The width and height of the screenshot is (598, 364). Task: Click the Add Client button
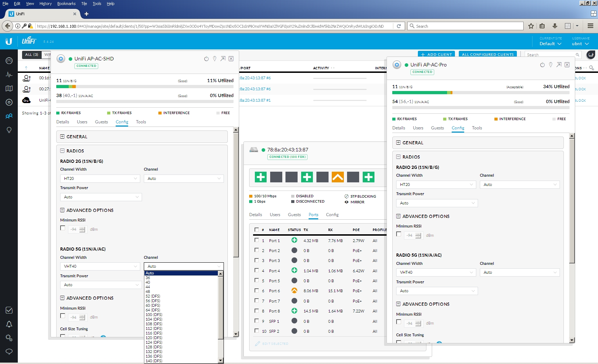pos(436,54)
